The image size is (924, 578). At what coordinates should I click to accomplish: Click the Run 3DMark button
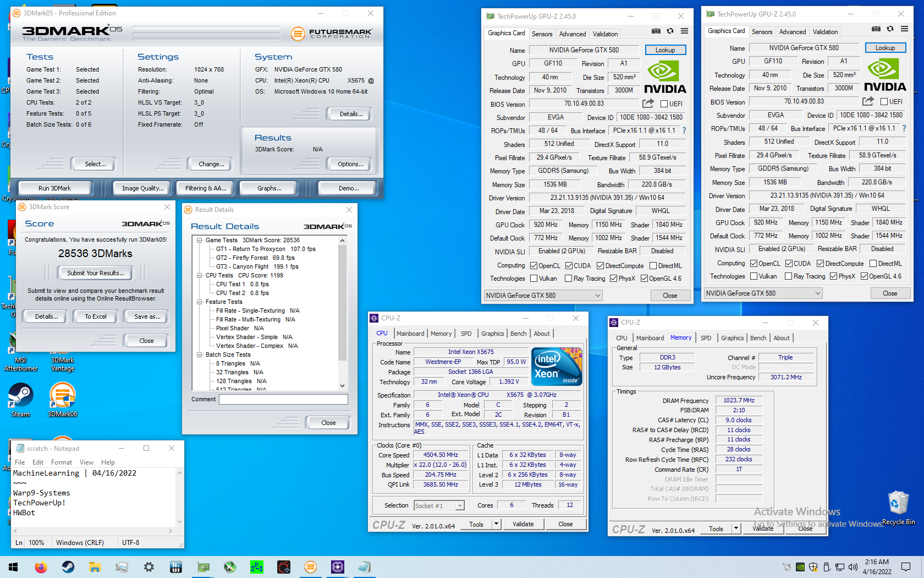54,188
